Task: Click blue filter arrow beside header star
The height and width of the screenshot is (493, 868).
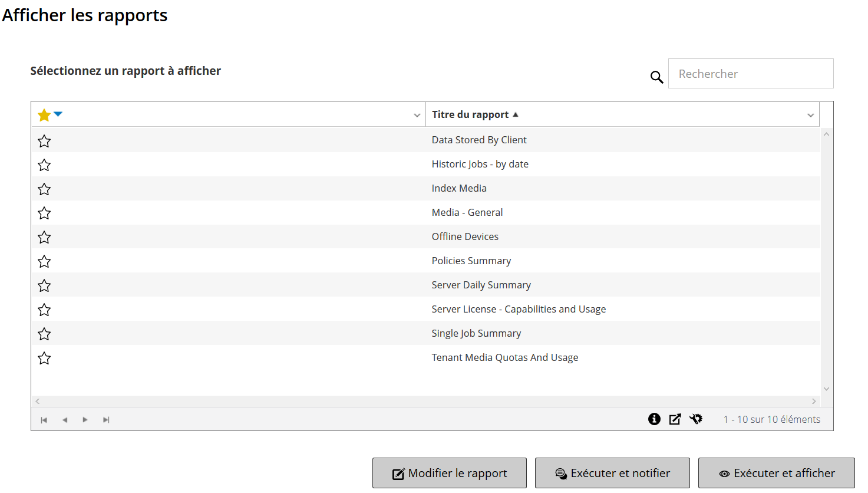Action: (58, 114)
